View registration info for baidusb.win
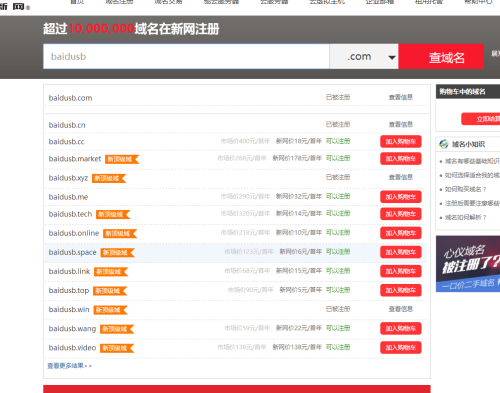 tap(401, 309)
